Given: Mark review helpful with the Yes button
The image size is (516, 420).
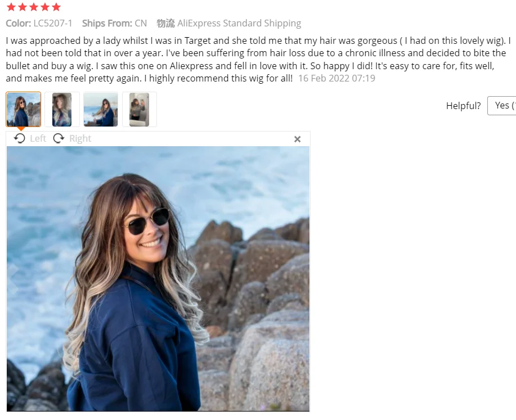Looking at the screenshot, I should [x=501, y=106].
